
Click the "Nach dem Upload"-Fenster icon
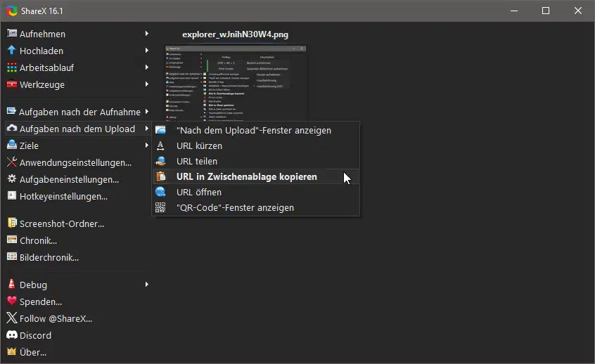160,130
